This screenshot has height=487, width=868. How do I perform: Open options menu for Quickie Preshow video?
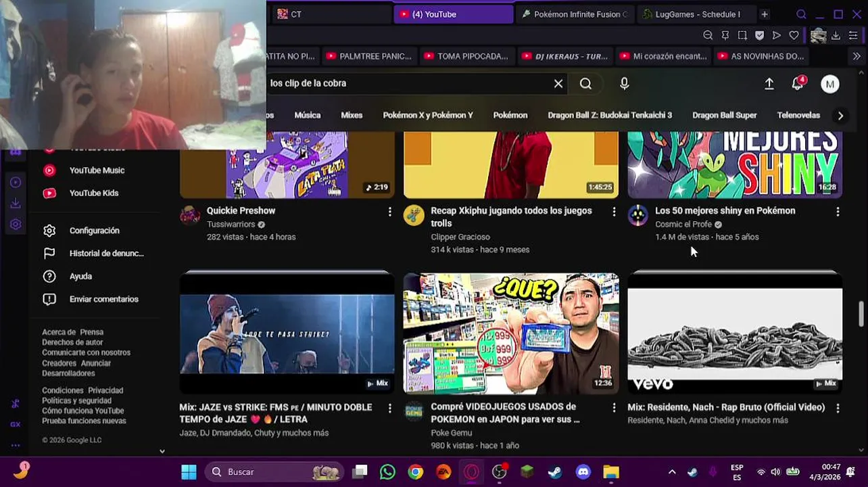(389, 212)
